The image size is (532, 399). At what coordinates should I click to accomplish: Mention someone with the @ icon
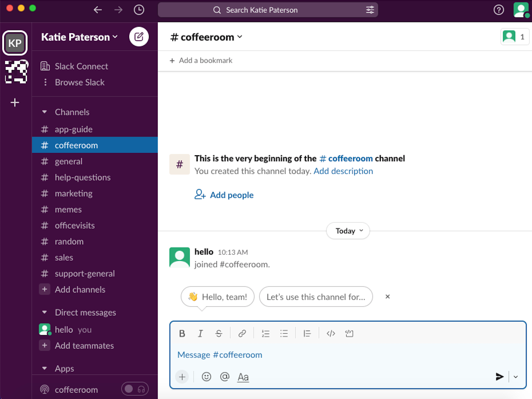click(x=225, y=377)
